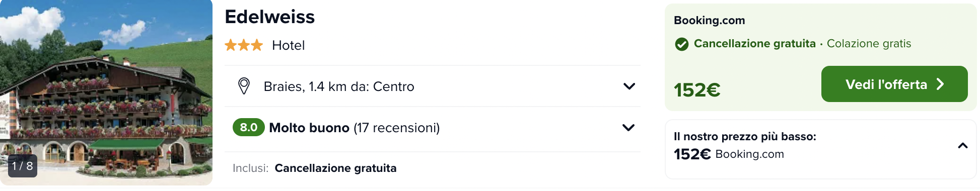Image resolution: width=980 pixels, height=191 pixels.
Task: Expand the Braies location details chevron
Action: (629, 86)
